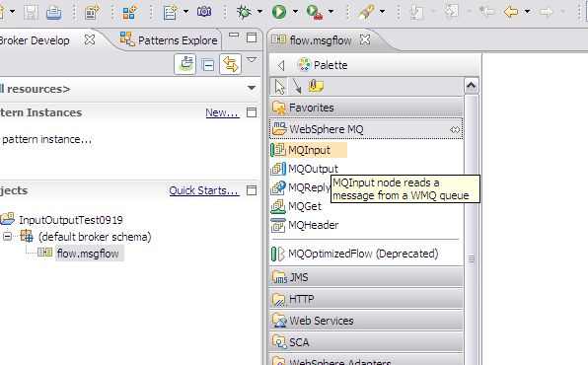Open the resources filter dropdown arrow
Image resolution: width=588 pixels, height=365 pixels.
[252, 88]
